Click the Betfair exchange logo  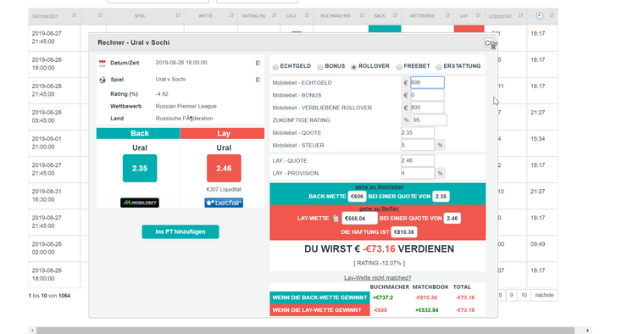coord(224,203)
